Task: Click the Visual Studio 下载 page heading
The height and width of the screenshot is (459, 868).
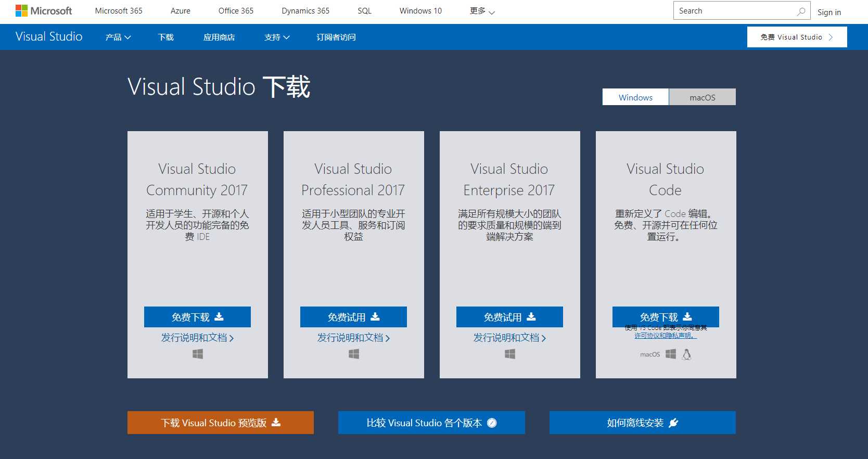Action: (x=219, y=86)
